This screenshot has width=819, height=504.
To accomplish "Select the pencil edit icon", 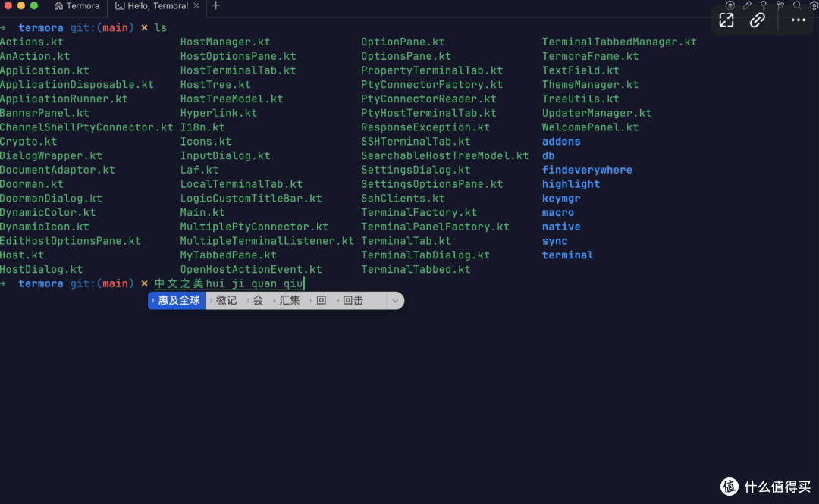I will pyautogui.click(x=747, y=5).
